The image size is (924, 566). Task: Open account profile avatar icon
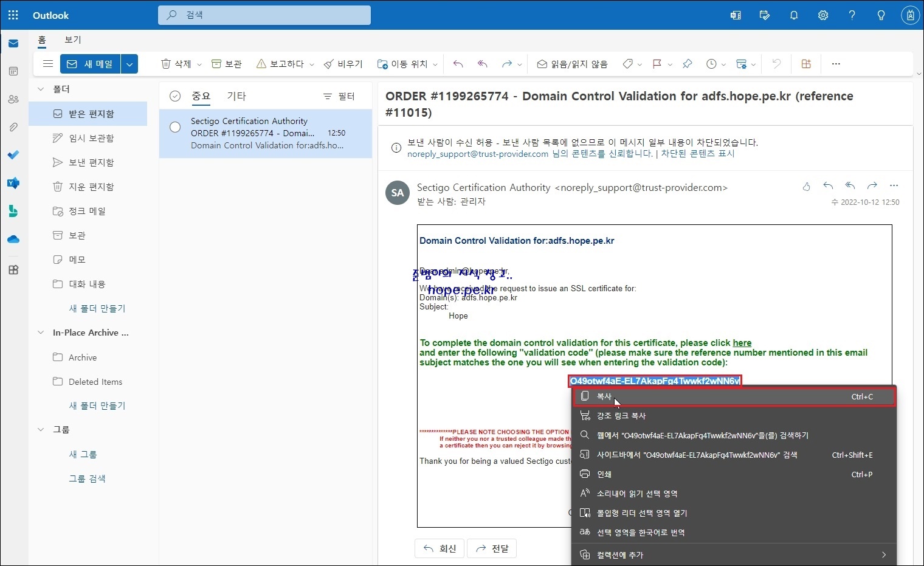(x=910, y=15)
